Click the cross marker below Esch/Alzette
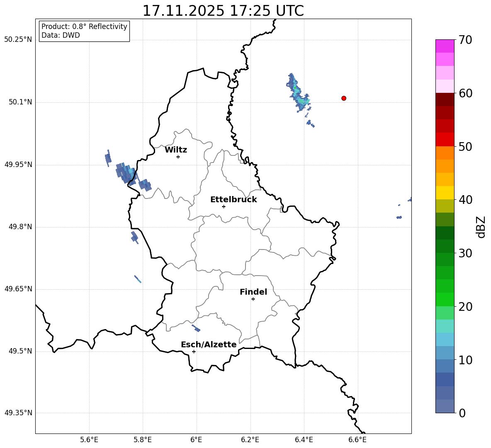This screenshot has height=448, width=491. tap(194, 351)
